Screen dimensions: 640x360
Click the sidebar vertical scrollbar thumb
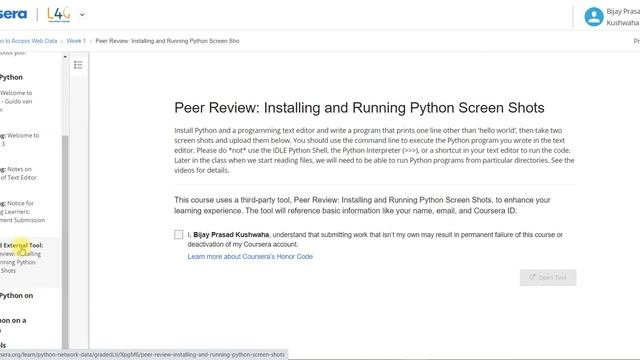(x=65, y=241)
